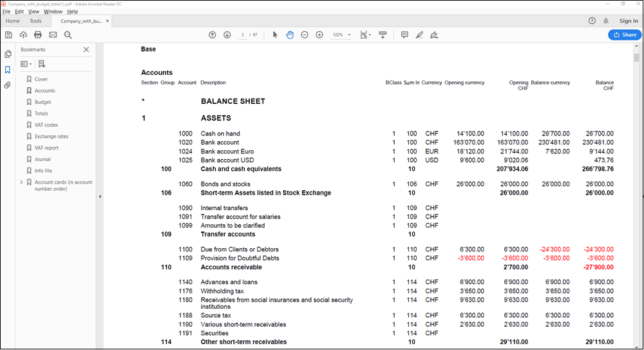
Task: Open the Edit menu
Action: (x=19, y=12)
